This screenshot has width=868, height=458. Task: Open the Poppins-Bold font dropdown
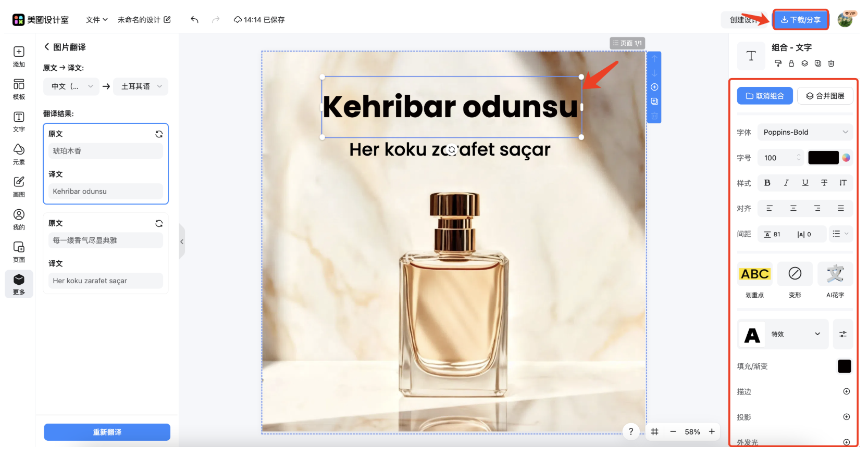pyautogui.click(x=804, y=132)
